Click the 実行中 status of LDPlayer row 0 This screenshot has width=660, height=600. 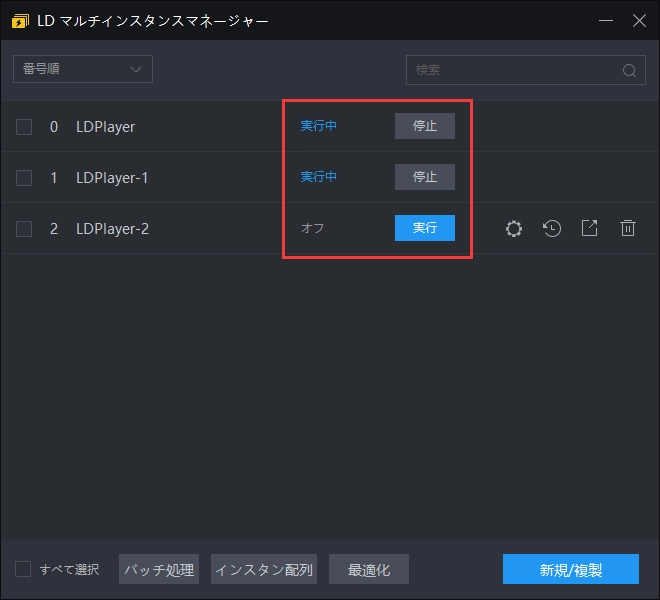pos(319,125)
